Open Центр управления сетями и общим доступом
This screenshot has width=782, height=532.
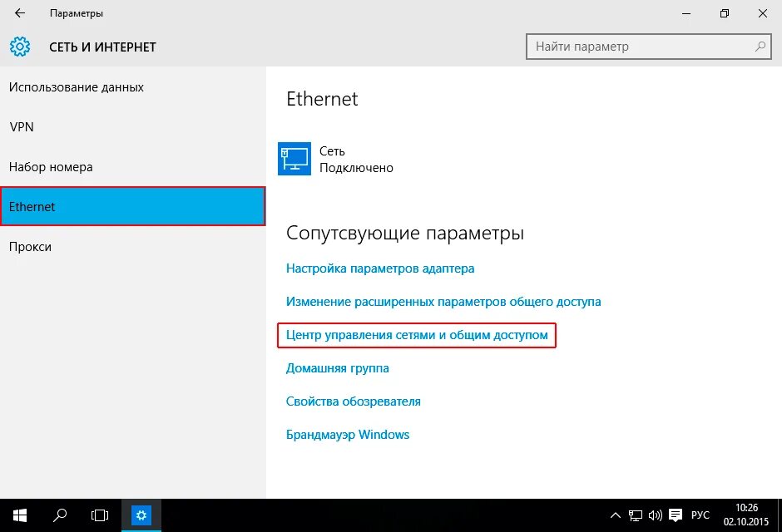[x=417, y=335]
